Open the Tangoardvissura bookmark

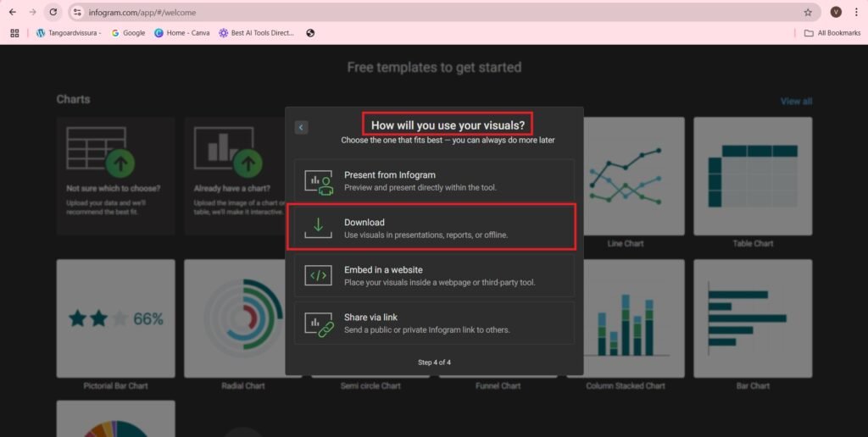(x=69, y=33)
